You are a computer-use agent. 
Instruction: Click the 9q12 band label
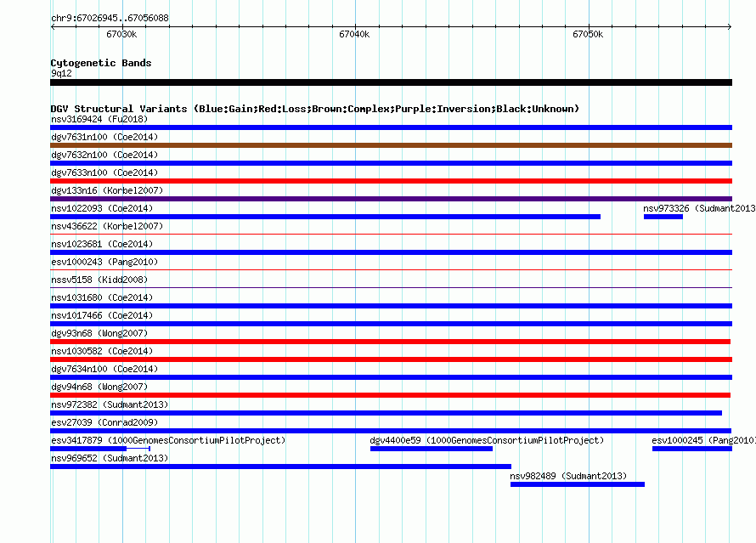pos(61,73)
